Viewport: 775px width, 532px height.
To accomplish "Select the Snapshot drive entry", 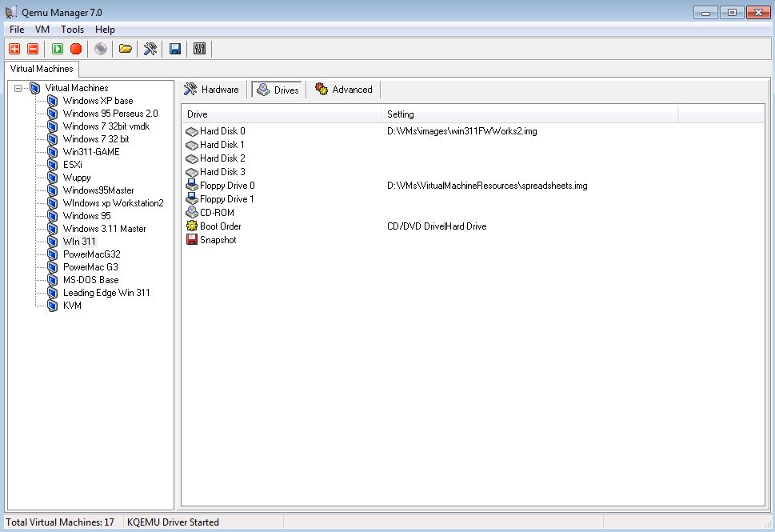I will [215, 239].
